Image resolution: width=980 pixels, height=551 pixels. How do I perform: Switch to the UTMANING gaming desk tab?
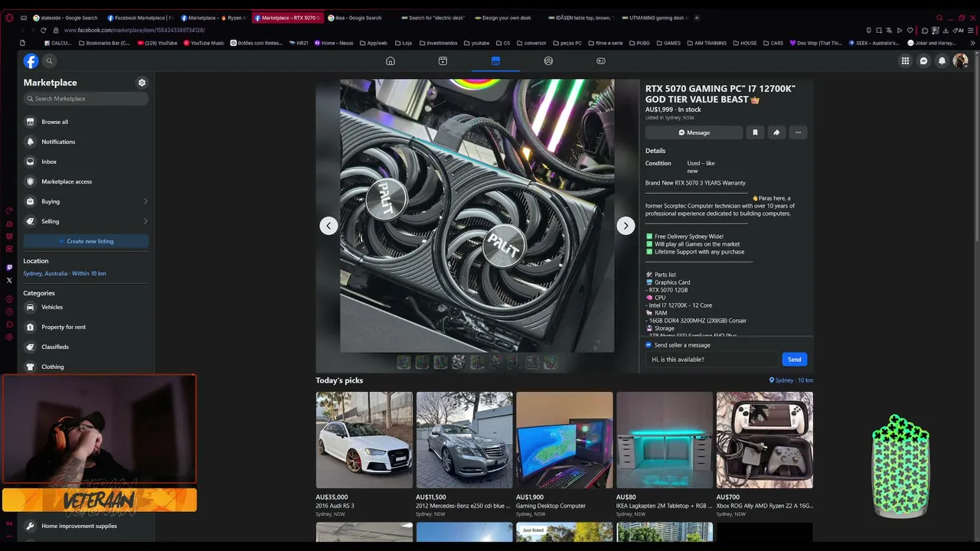click(x=654, y=18)
